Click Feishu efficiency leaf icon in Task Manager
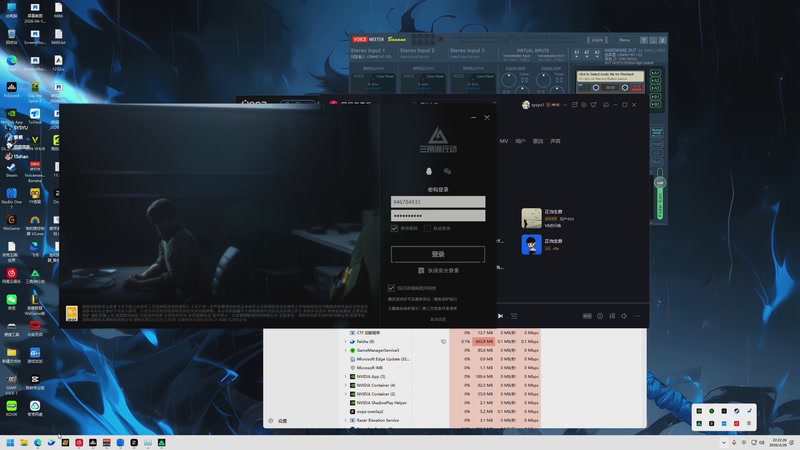Image resolution: width=800 pixels, height=450 pixels. pos(443,341)
